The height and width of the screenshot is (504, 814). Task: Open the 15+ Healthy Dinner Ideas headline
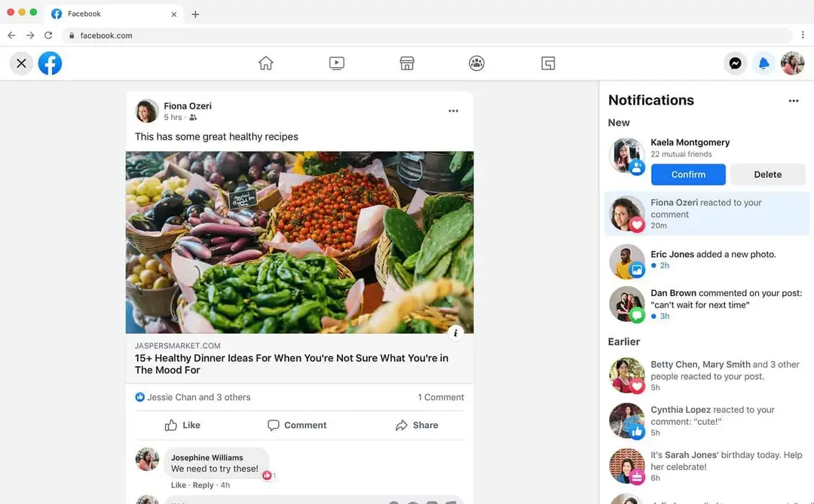pos(291,364)
